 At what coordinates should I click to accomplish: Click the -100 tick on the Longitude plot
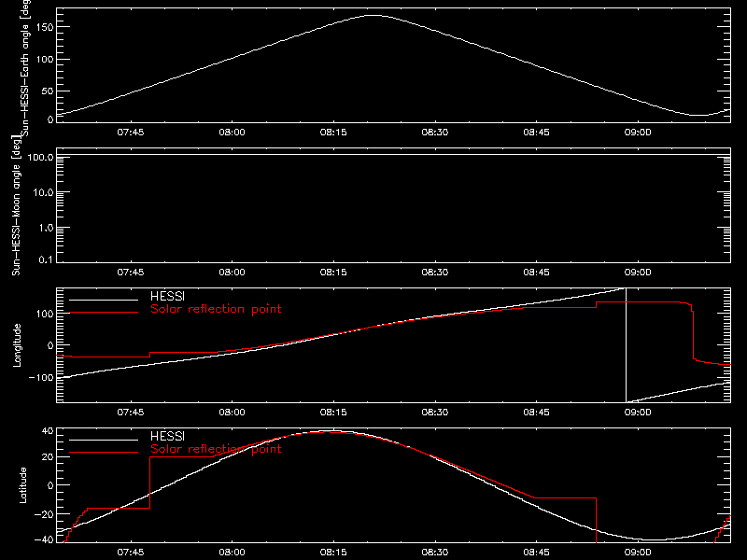pyautogui.click(x=41, y=377)
